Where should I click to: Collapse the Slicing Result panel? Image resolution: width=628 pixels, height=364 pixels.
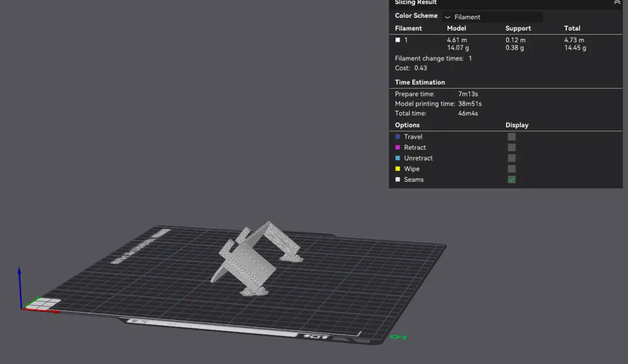click(x=617, y=3)
